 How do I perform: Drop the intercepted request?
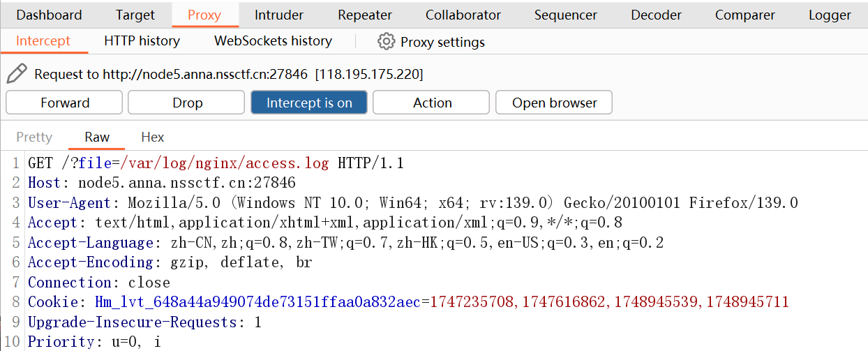187,103
